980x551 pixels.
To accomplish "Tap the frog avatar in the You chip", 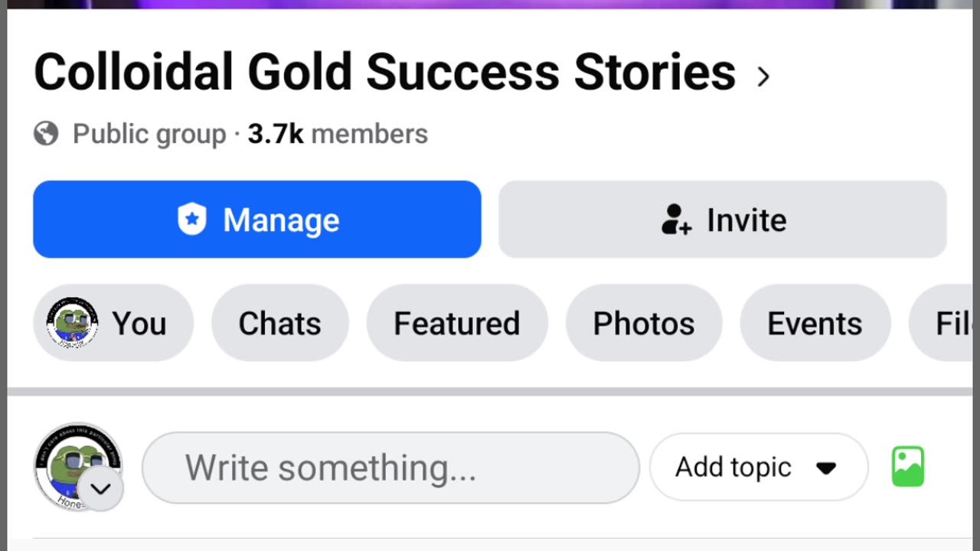I will (72, 323).
